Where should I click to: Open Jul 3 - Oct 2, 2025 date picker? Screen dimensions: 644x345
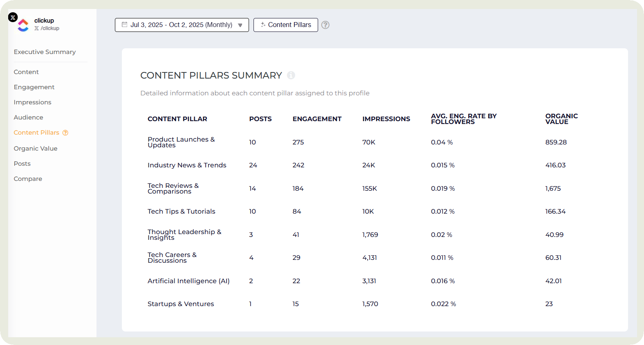coord(181,25)
